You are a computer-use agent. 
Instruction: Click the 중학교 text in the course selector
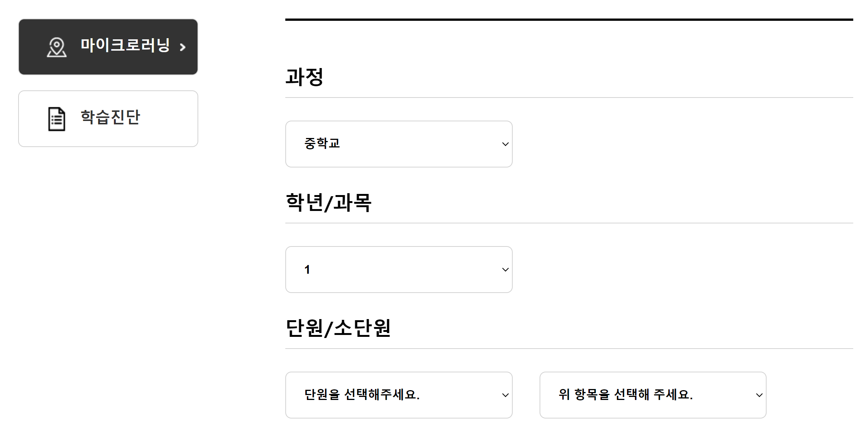pyautogui.click(x=322, y=144)
